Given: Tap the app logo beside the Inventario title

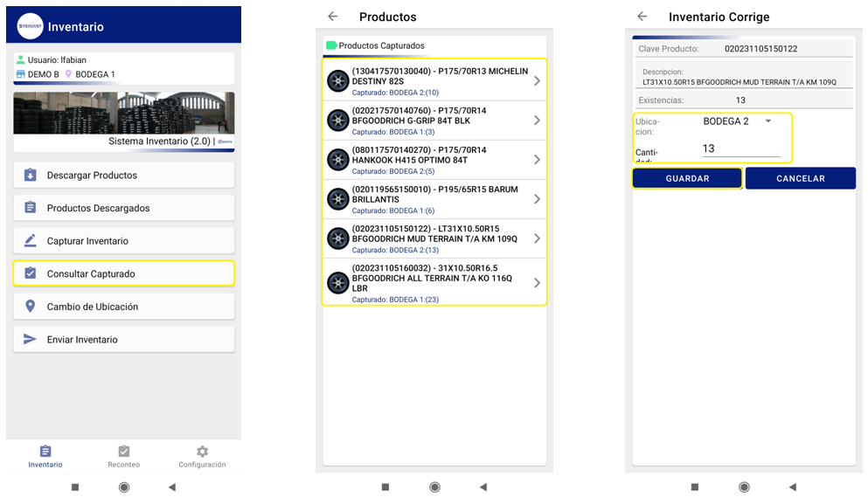Looking at the screenshot, I should click(30, 26).
